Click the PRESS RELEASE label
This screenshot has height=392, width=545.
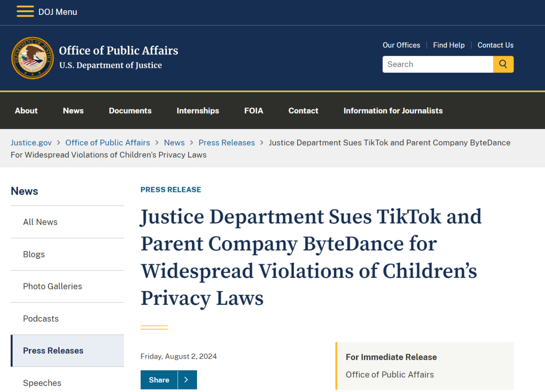(x=171, y=190)
